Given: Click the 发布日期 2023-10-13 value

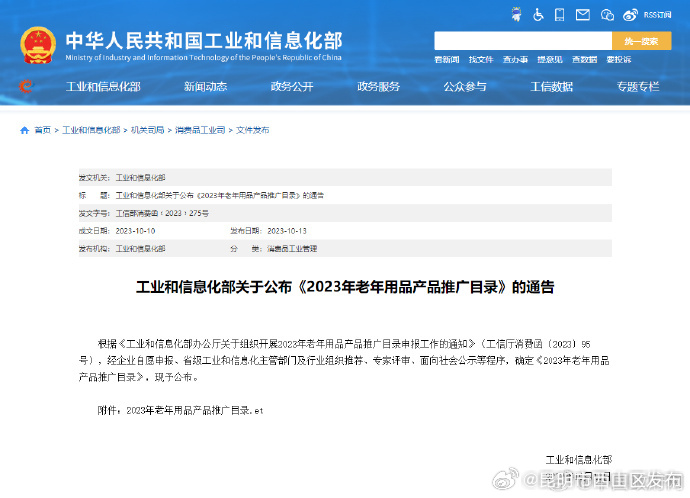Looking at the screenshot, I should click(287, 231).
